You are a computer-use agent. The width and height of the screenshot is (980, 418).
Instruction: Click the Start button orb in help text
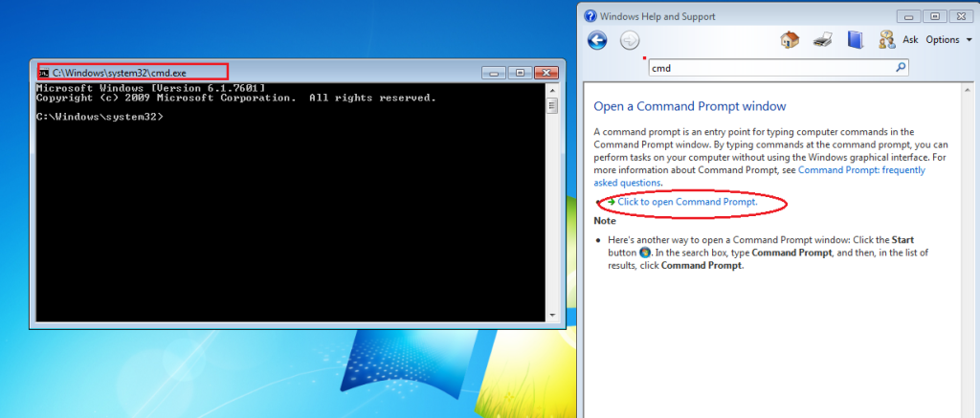point(645,253)
